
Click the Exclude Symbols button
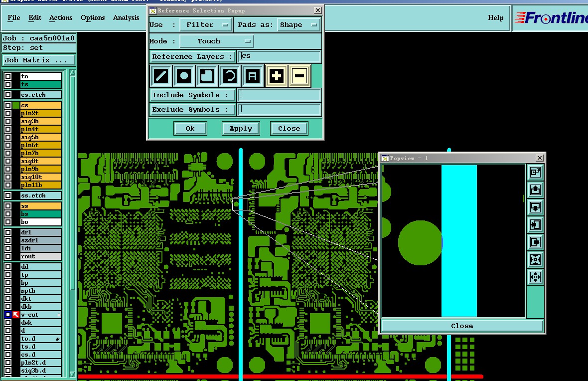tap(193, 110)
